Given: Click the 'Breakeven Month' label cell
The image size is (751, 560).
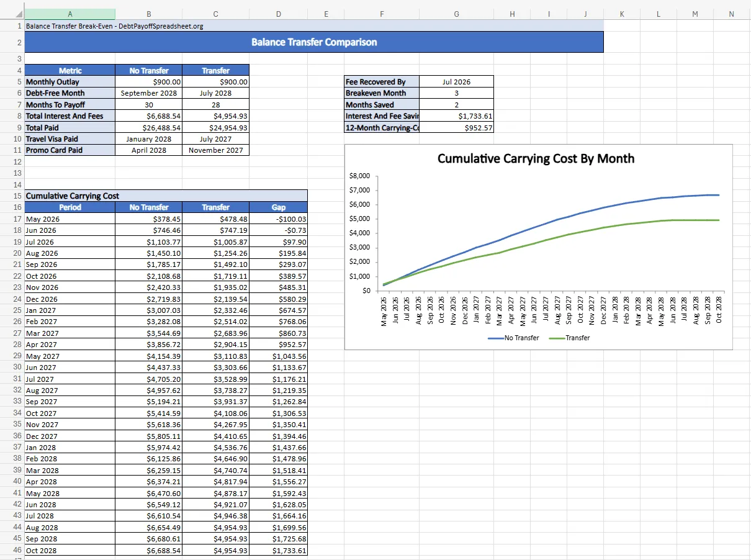Looking at the screenshot, I should 382,93.
